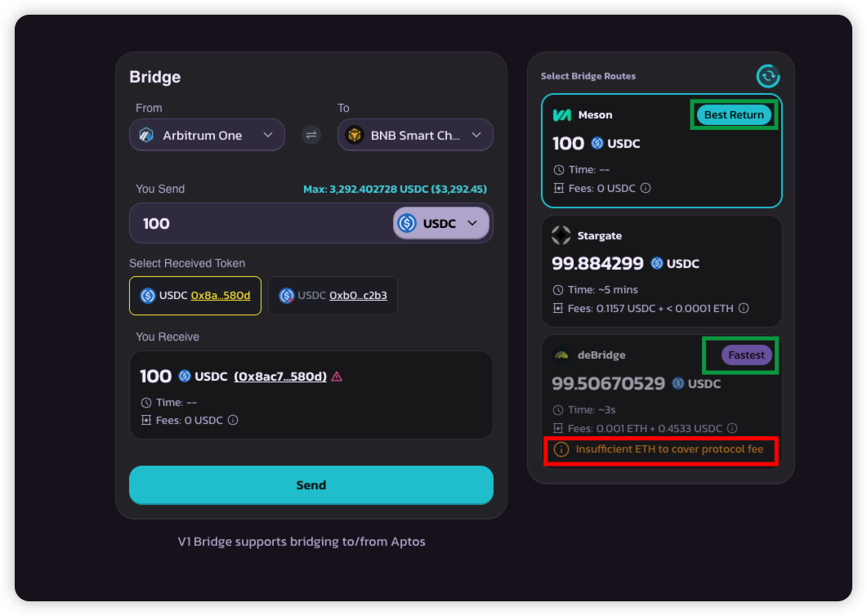Select the Meson bridge route
The image size is (867, 616).
661,151
